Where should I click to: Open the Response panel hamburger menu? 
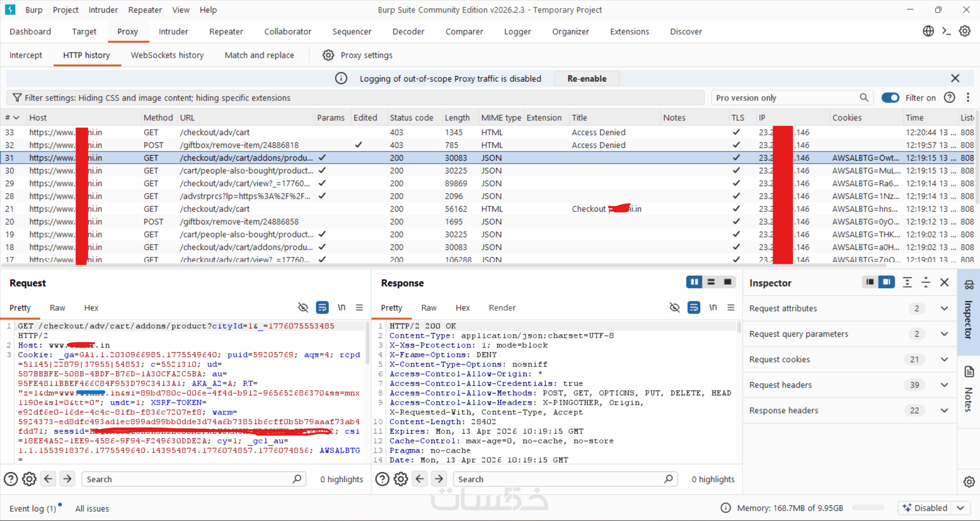pos(731,308)
